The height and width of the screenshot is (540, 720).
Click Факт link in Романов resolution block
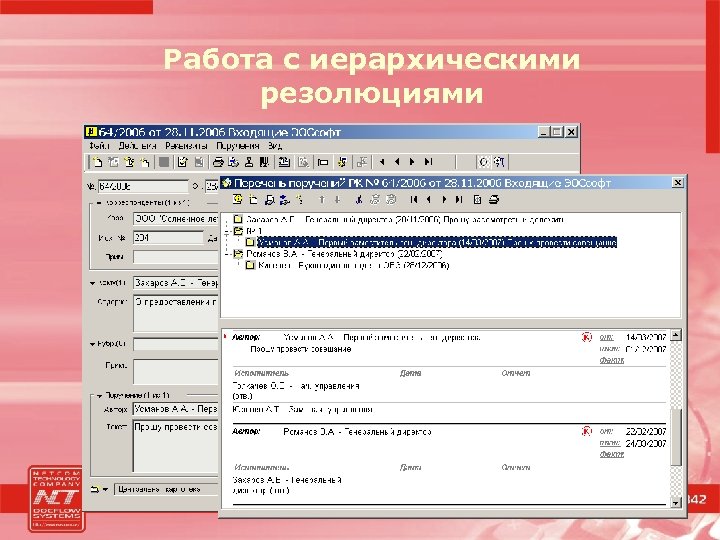612,454
